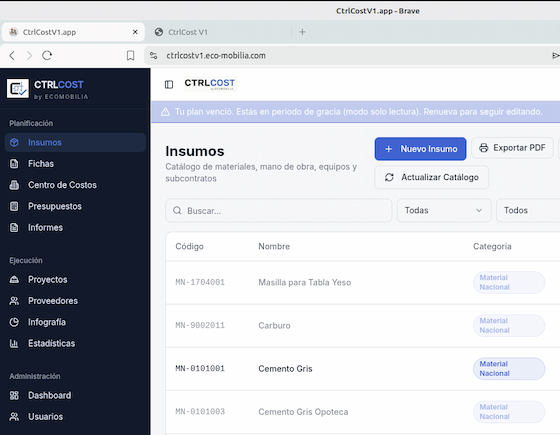
Task: Toggle the sidebar panel icon
Action: click(169, 85)
